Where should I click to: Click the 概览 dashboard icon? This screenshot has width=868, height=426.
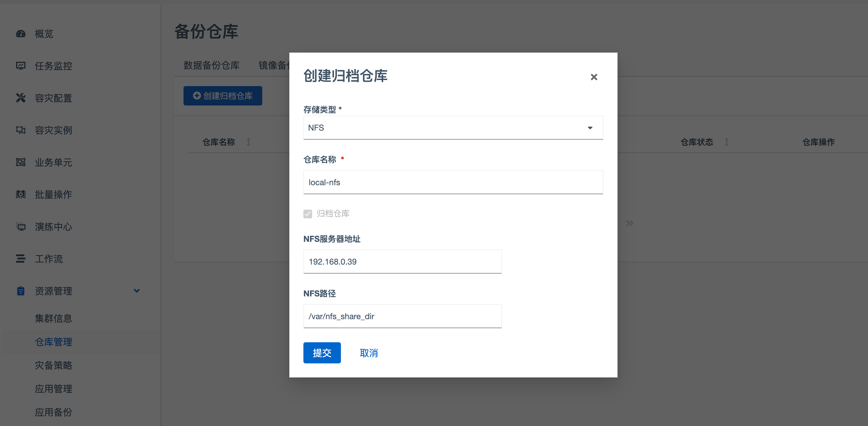tap(20, 34)
